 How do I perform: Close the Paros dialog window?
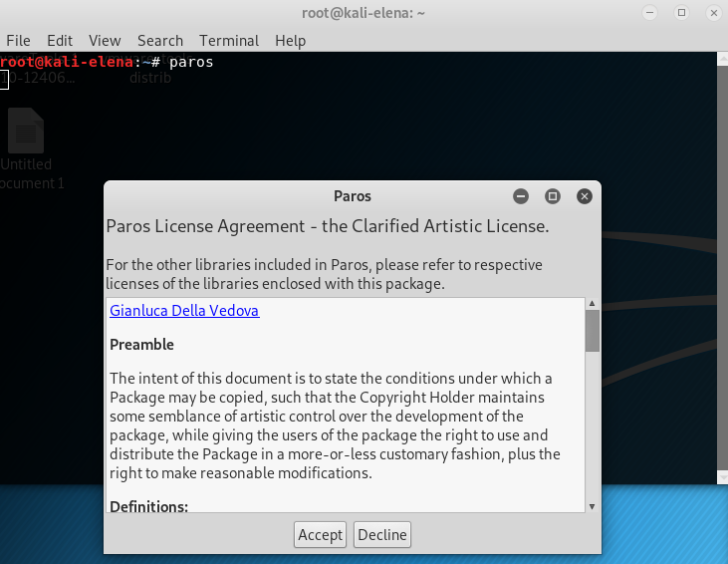584,196
